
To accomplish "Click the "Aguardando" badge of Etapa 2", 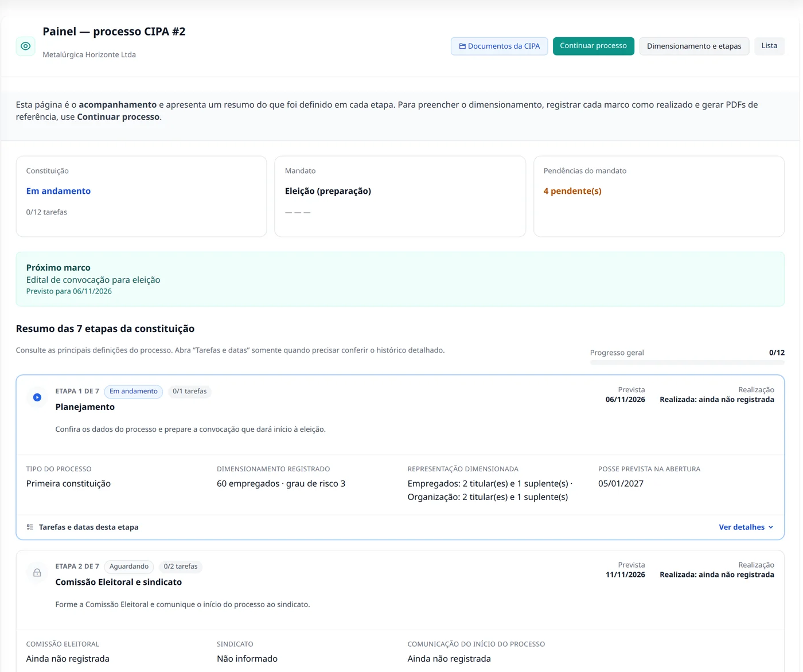I will click(129, 566).
